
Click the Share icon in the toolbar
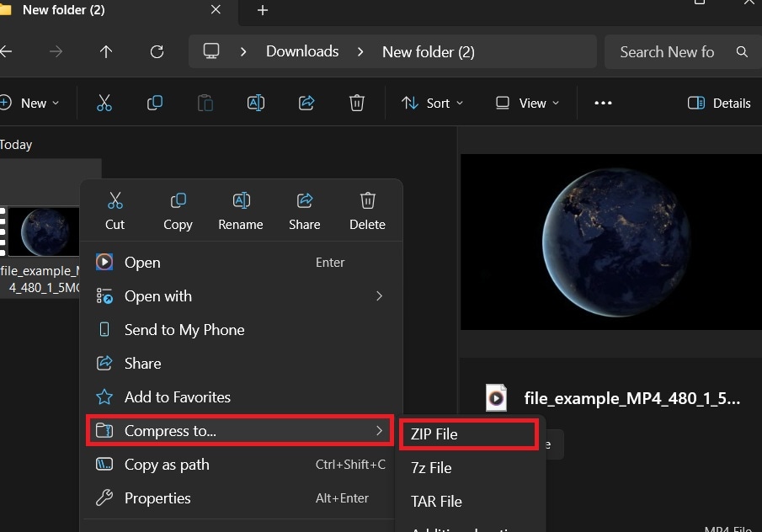(306, 103)
